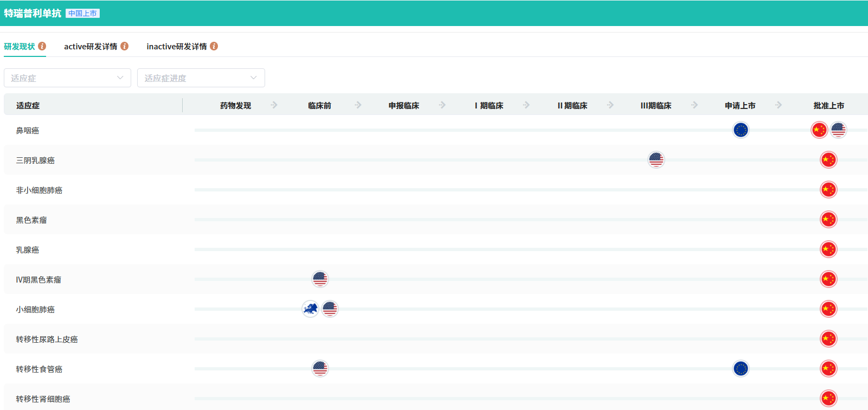Viewport: 868px width, 410px height.
Task: Click the 申报临床 stage header
Action: click(x=404, y=106)
